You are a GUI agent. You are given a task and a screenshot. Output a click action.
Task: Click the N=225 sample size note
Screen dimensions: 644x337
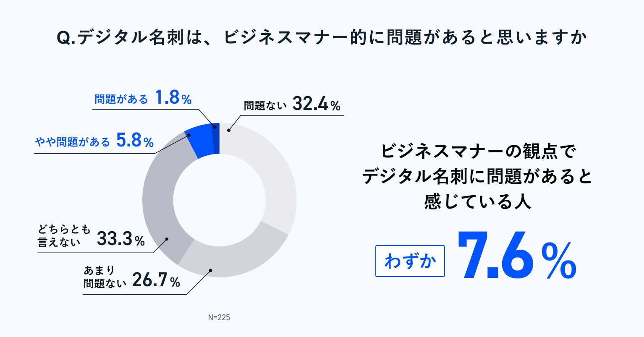pyautogui.click(x=219, y=317)
